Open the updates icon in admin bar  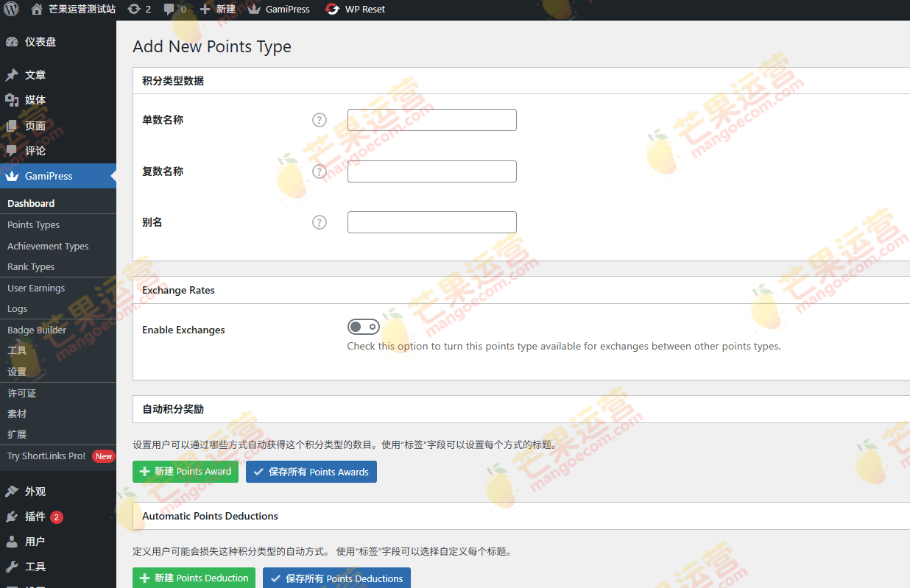coord(134,9)
